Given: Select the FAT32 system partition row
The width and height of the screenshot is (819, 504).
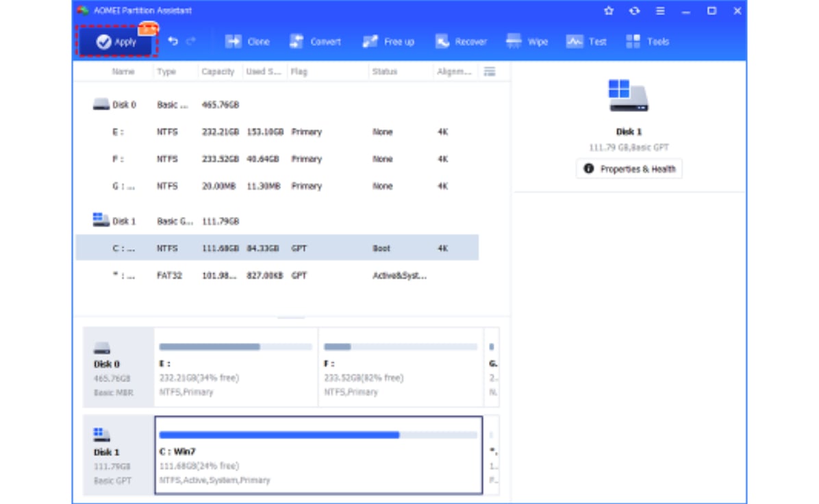Looking at the screenshot, I should pos(277,275).
